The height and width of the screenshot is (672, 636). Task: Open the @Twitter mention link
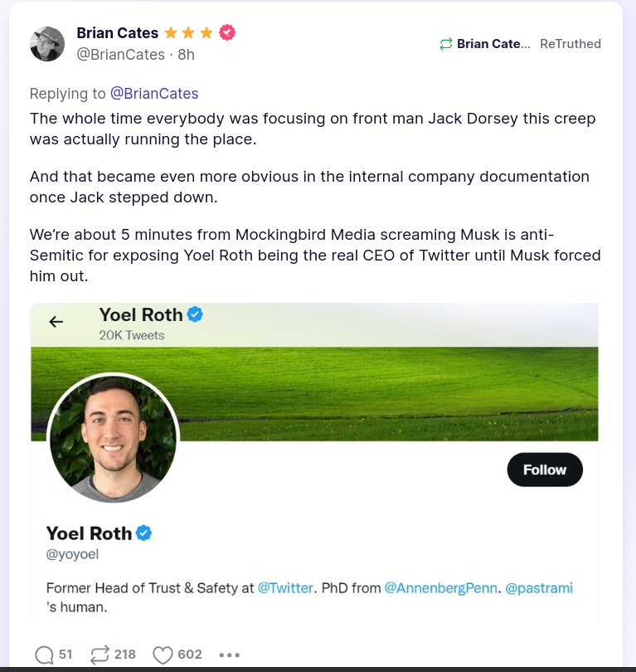(286, 587)
